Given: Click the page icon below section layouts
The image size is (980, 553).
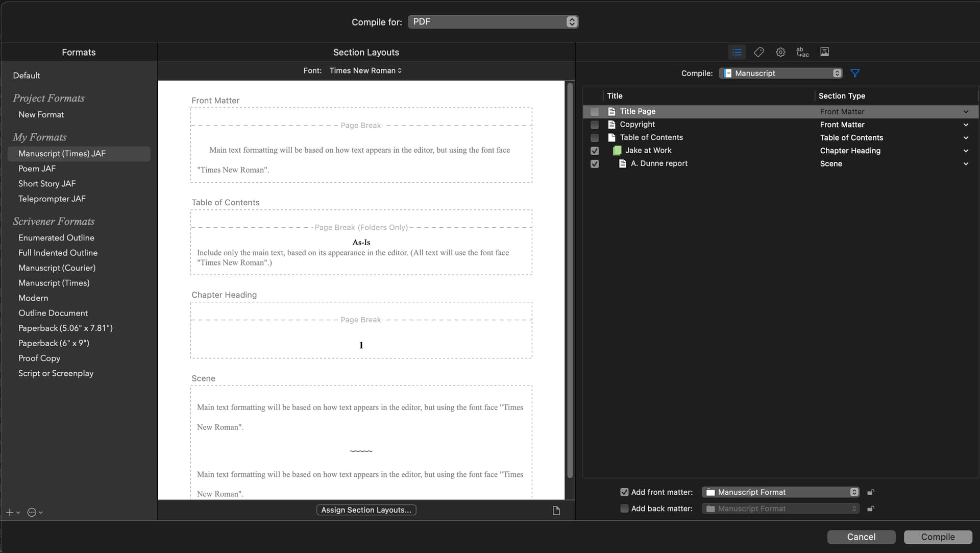Looking at the screenshot, I should click(556, 511).
